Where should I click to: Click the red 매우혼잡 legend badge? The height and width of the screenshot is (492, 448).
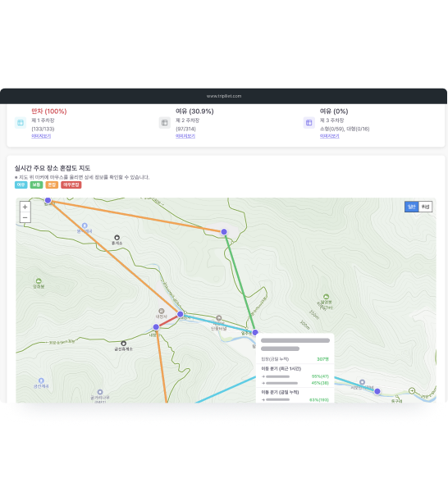tap(71, 184)
